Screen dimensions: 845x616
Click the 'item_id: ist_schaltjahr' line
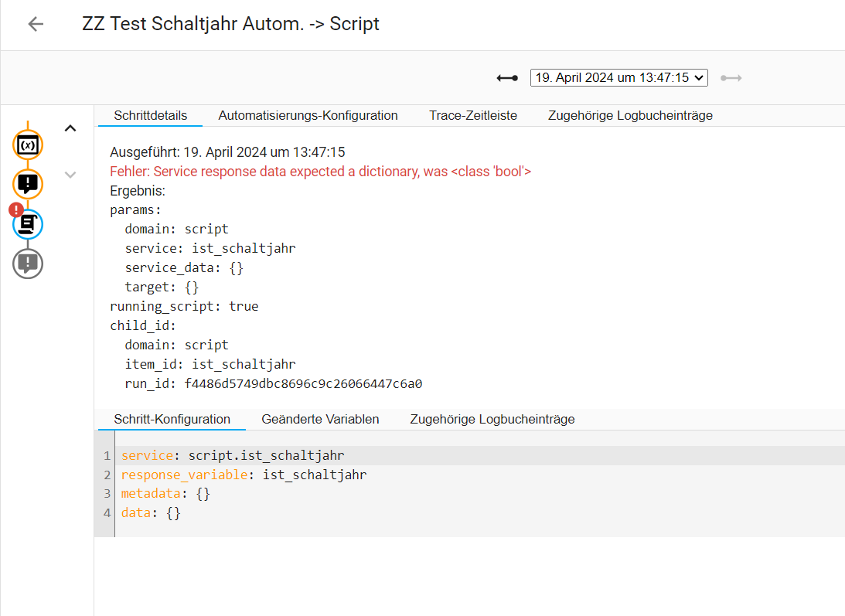210,364
